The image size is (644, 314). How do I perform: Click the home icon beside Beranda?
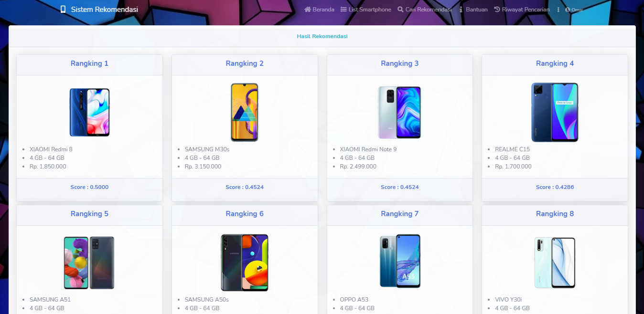[x=308, y=10]
